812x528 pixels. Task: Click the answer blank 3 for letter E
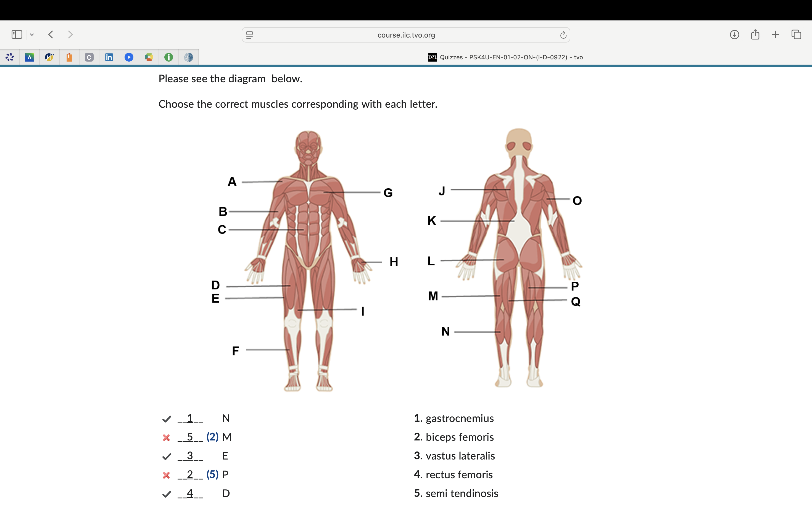pyautogui.click(x=190, y=456)
